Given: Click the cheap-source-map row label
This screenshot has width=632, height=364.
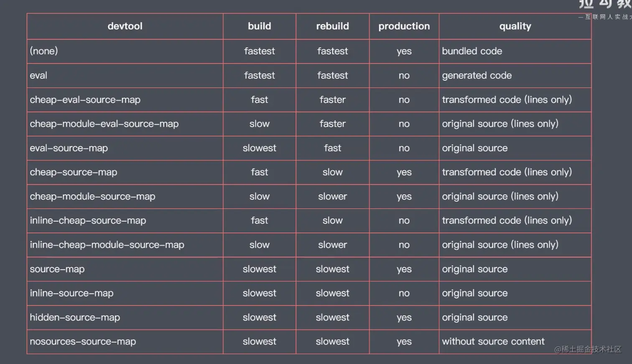Looking at the screenshot, I should coord(73,172).
